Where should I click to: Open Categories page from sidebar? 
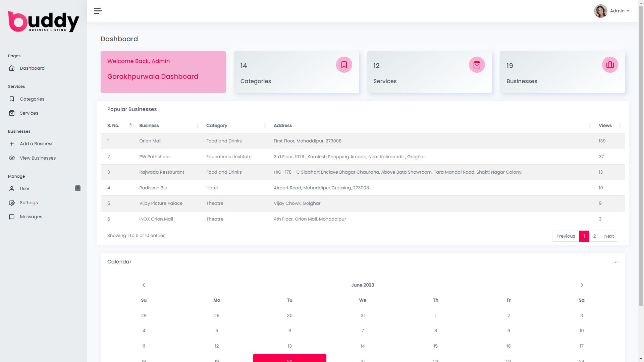pos(32,99)
